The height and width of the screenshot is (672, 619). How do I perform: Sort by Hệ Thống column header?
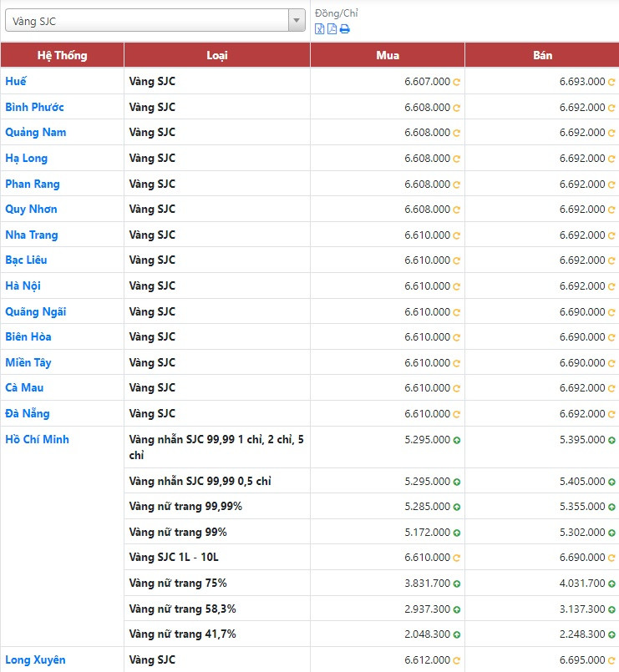click(x=62, y=55)
